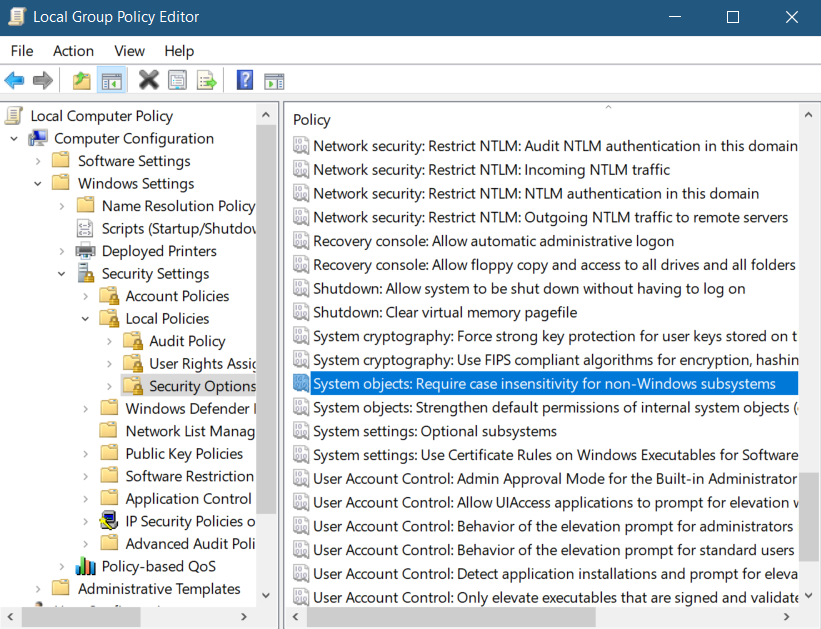The image size is (821, 629).
Task: Click the Computer Configuration computer icon
Action: pos(38,138)
